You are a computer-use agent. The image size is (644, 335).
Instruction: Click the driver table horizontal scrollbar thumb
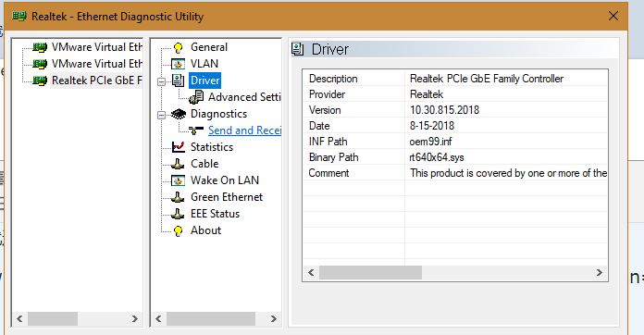tap(370, 273)
